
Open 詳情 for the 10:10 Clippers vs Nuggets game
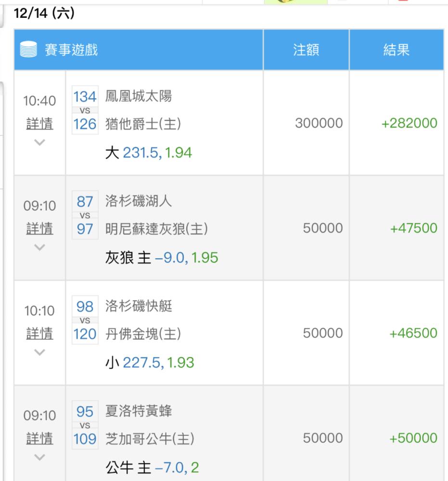coord(39,333)
